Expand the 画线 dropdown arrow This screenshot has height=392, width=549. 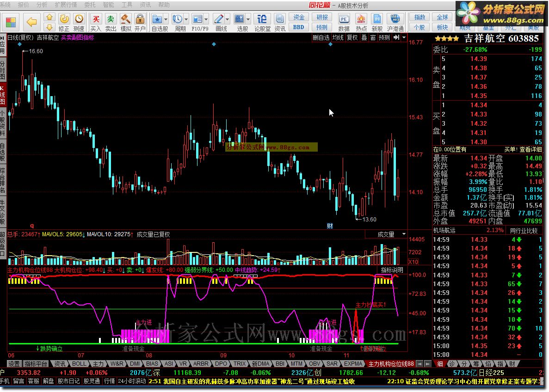228,19
